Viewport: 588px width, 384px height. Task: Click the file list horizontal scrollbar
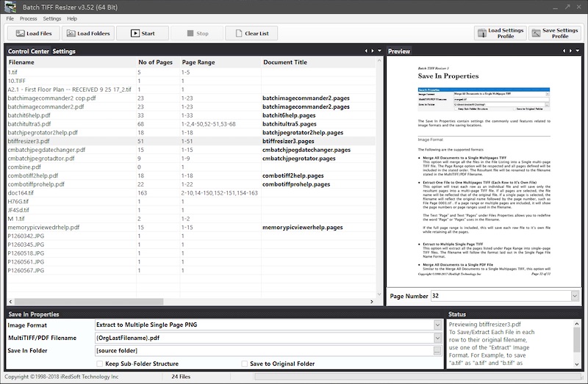tap(89, 302)
